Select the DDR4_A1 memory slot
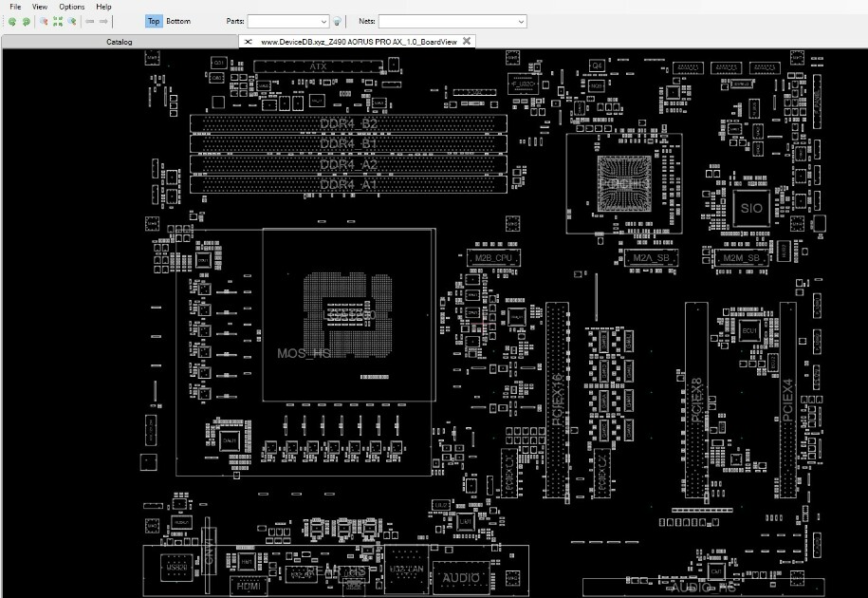The height and width of the screenshot is (598, 868). (348, 184)
